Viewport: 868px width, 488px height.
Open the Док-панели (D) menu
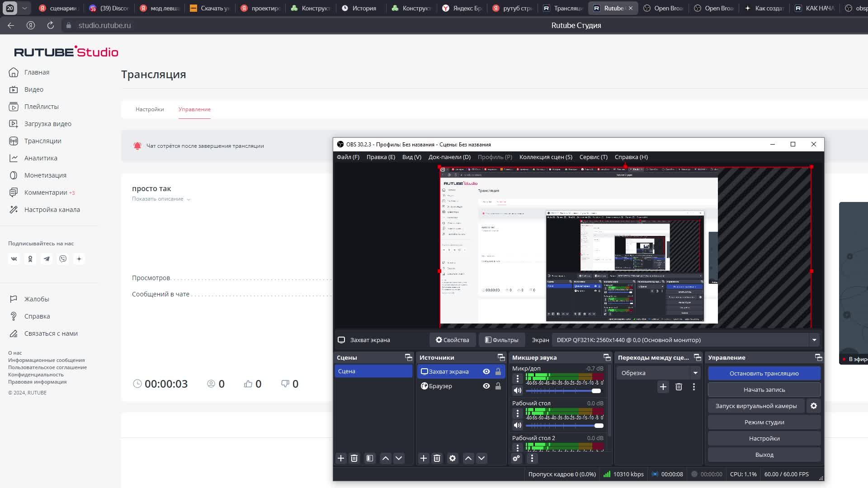tap(449, 157)
